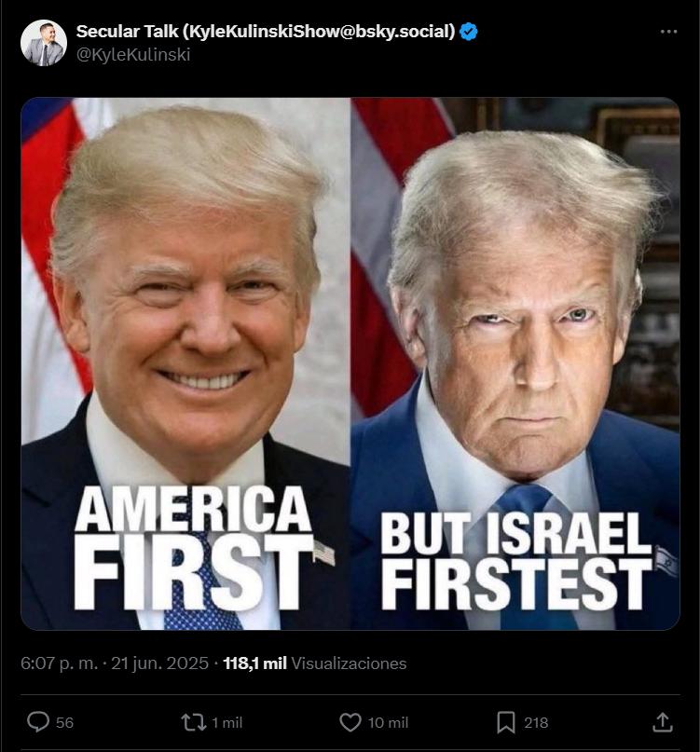The height and width of the screenshot is (752, 700).
Task: Click the 218 bookmarks count
Action: (x=536, y=723)
